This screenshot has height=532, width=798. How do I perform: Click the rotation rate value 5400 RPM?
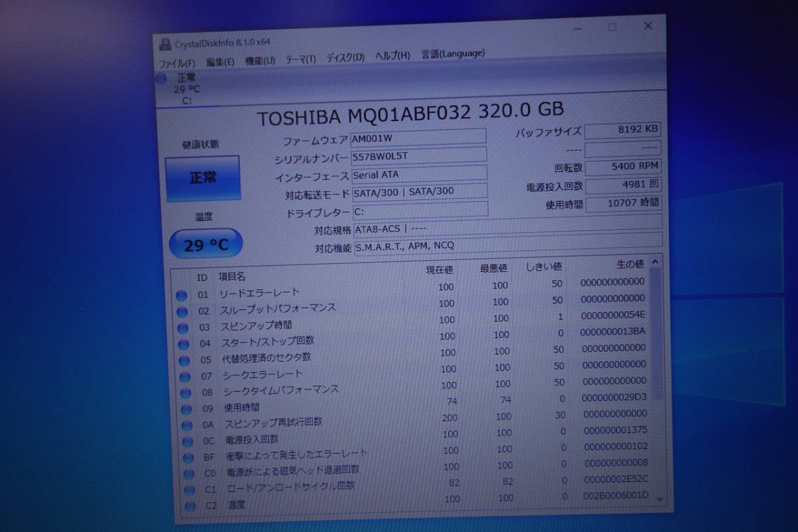(623, 166)
